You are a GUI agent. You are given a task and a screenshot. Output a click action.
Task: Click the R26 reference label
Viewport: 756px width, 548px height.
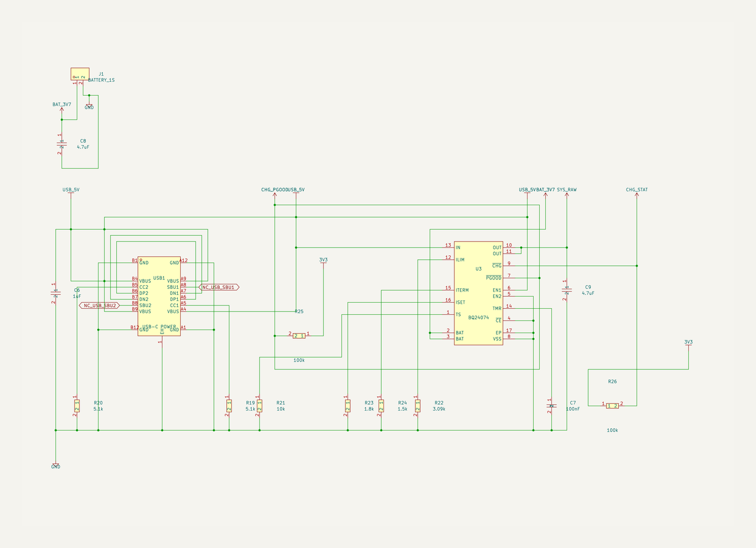pyautogui.click(x=612, y=382)
